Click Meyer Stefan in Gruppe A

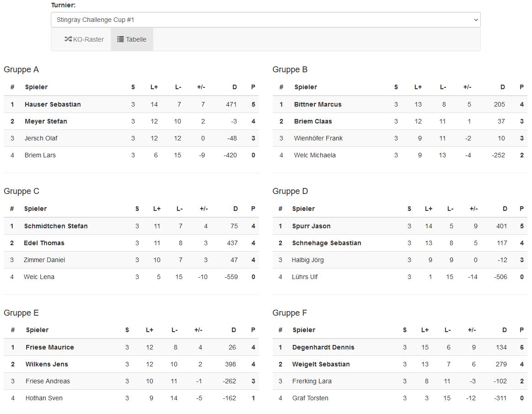46,121
